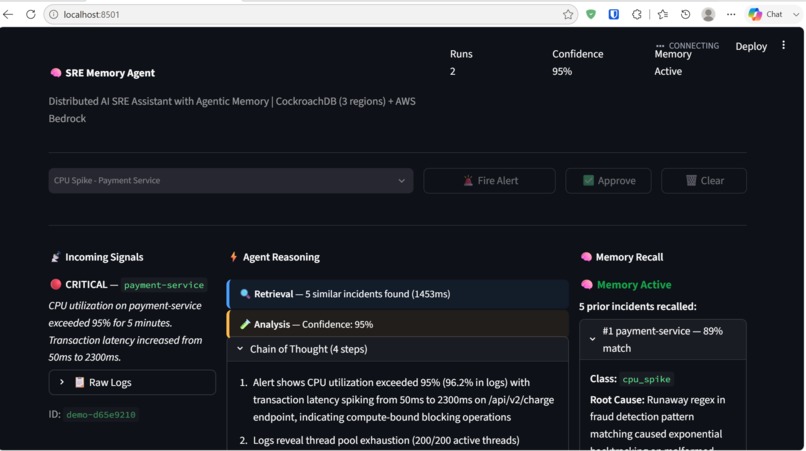Click the green check icon on Approve

point(588,181)
